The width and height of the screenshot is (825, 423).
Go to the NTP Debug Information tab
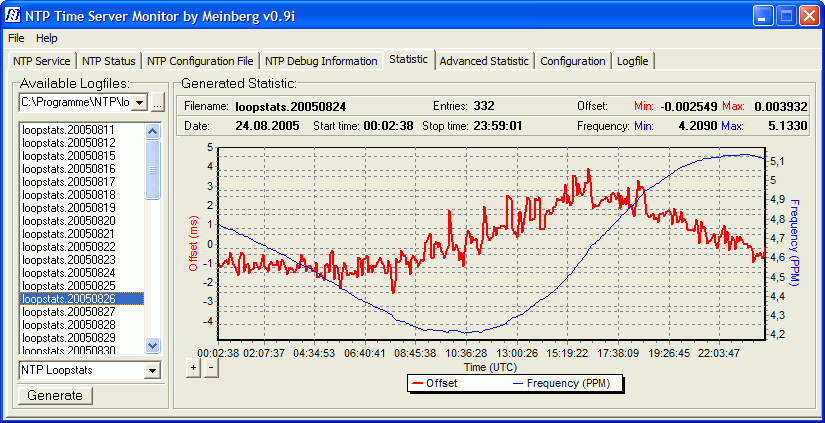(x=321, y=61)
